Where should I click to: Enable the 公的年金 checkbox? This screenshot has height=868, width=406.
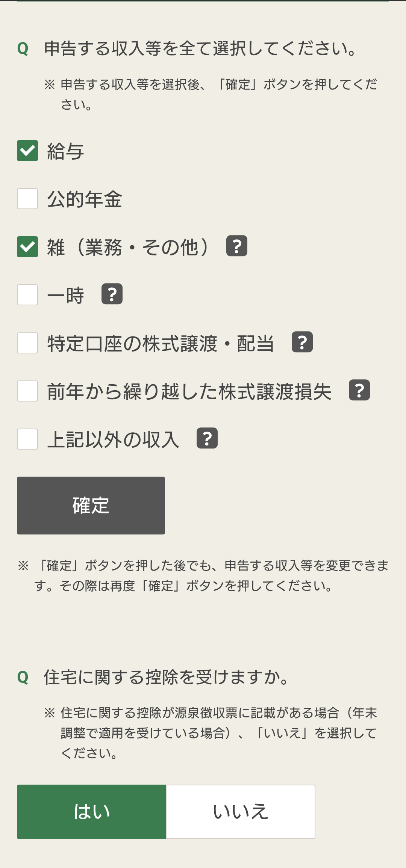(27, 199)
